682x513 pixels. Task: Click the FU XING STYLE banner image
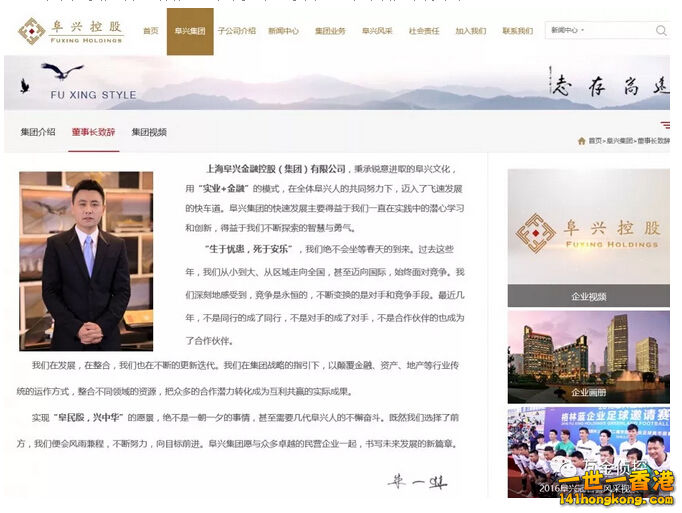click(337, 83)
